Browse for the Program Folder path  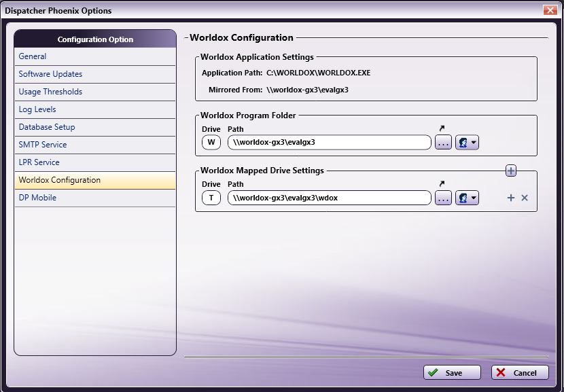pyautogui.click(x=443, y=143)
